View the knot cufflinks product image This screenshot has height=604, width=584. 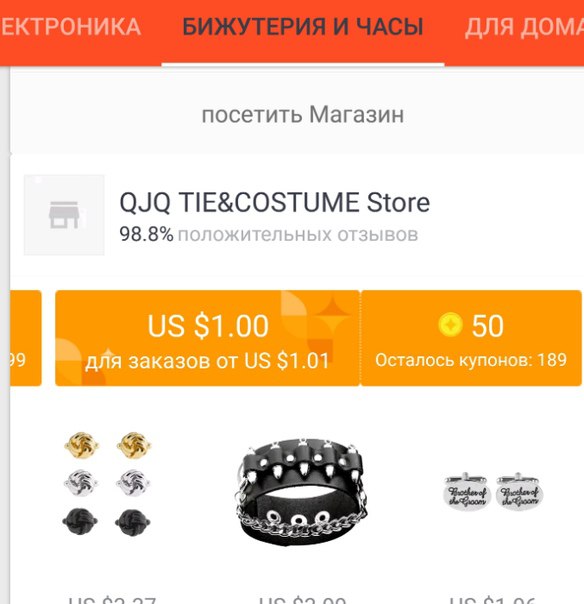coord(107,483)
